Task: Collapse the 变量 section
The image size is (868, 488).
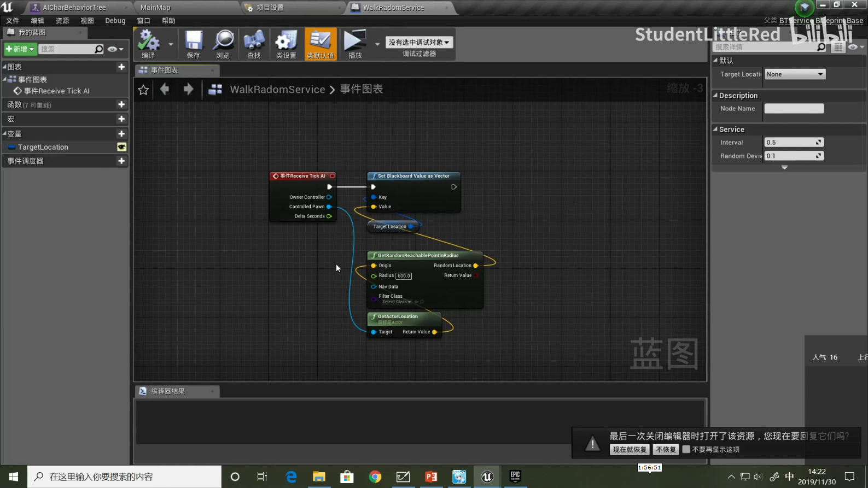Action: pyautogui.click(x=4, y=133)
